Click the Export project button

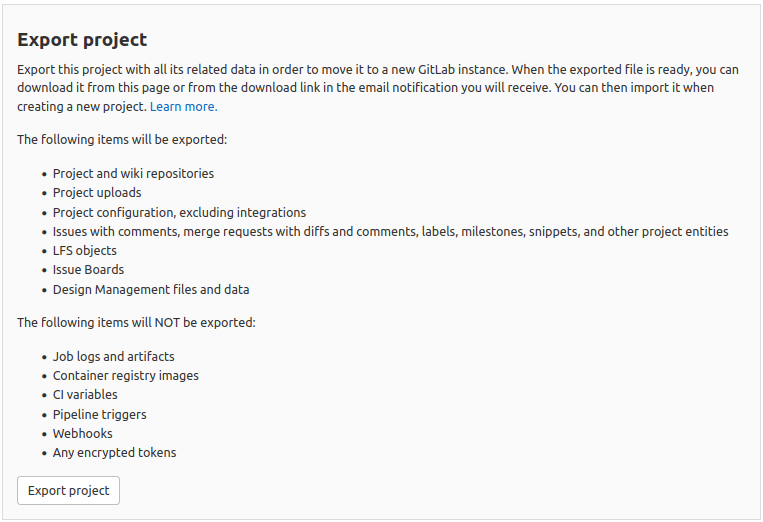click(x=69, y=490)
